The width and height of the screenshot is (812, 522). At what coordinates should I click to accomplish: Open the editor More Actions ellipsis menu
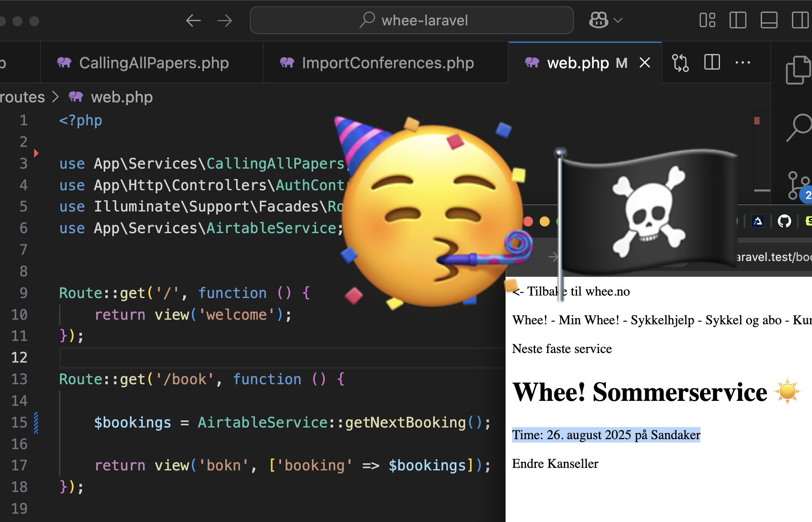tap(743, 63)
